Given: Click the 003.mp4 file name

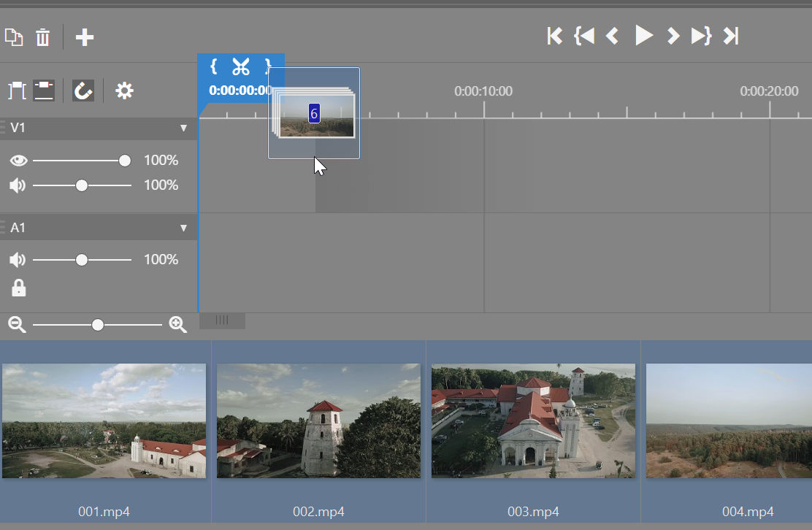Looking at the screenshot, I should tap(533, 511).
